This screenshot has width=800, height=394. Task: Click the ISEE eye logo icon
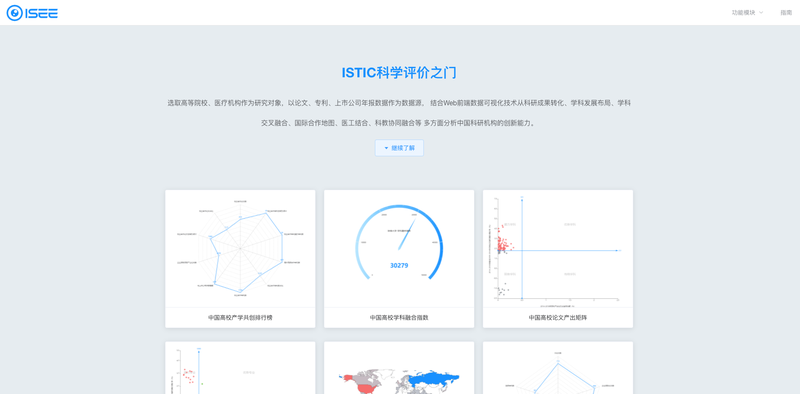(x=14, y=13)
